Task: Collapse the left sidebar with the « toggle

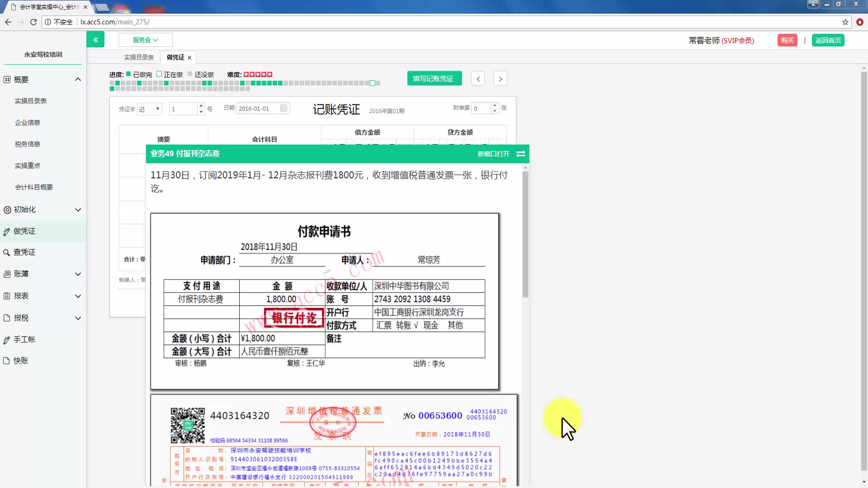Action: [95, 39]
